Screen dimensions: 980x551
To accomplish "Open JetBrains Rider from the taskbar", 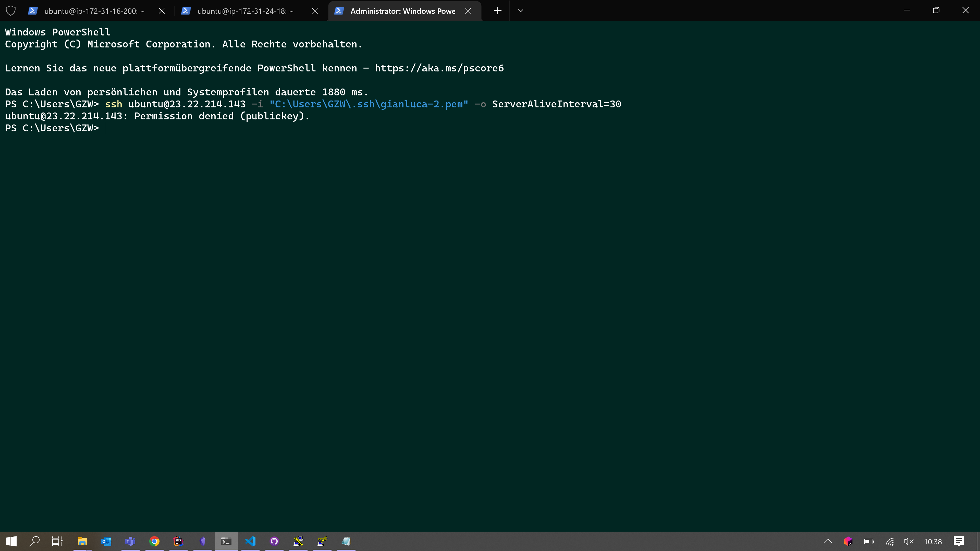I will (178, 541).
